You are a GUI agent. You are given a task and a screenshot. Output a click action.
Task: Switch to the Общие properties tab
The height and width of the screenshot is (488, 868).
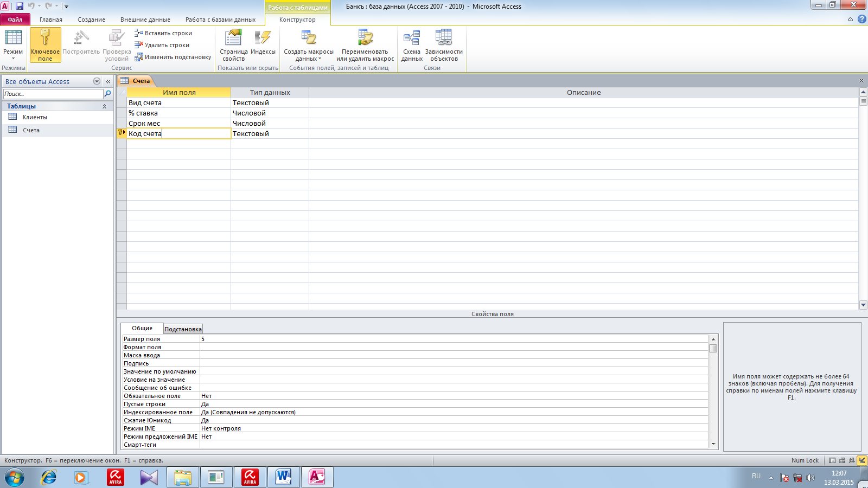pyautogui.click(x=142, y=328)
